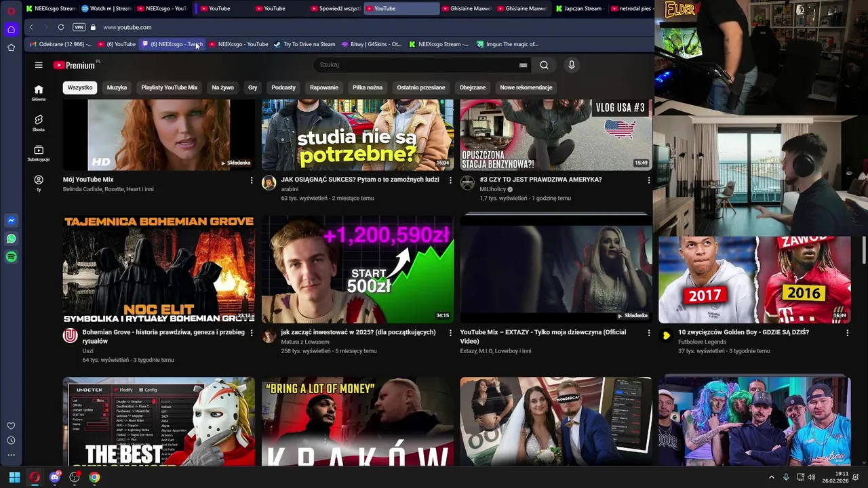Select the Rapowanie filter chip
This screenshot has width=868, height=488.
pyautogui.click(x=324, y=87)
